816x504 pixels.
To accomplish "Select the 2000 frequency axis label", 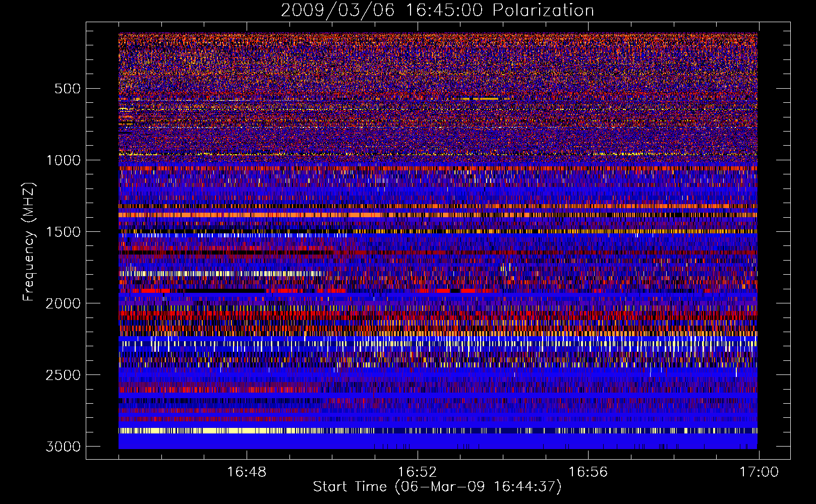I will point(64,303).
